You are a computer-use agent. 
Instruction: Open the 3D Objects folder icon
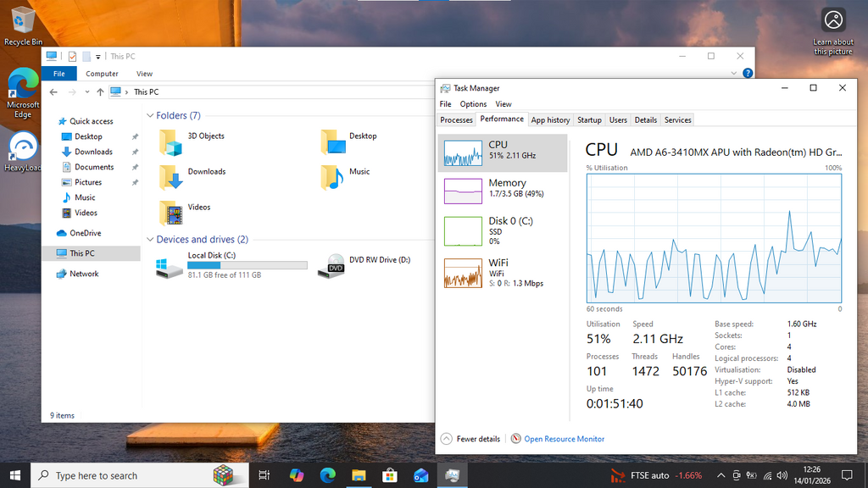click(x=171, y=142)
